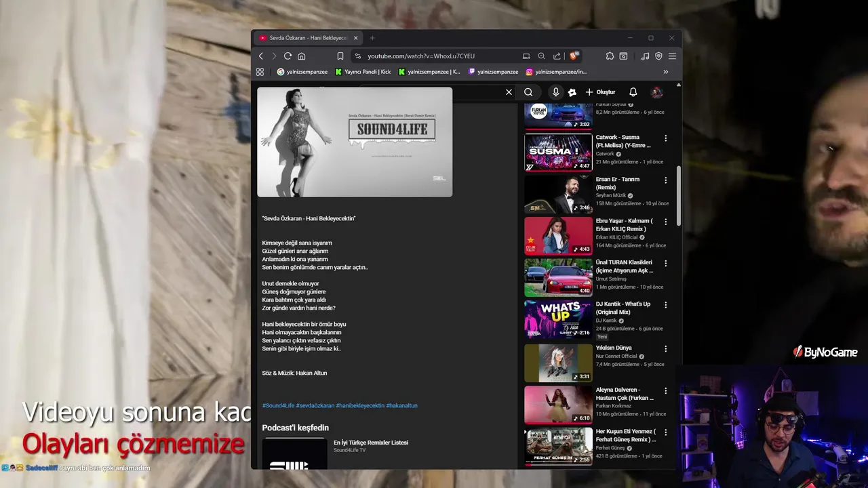Go back in browser history
This screenshot has height=488, width=868.
coord(261,56)
